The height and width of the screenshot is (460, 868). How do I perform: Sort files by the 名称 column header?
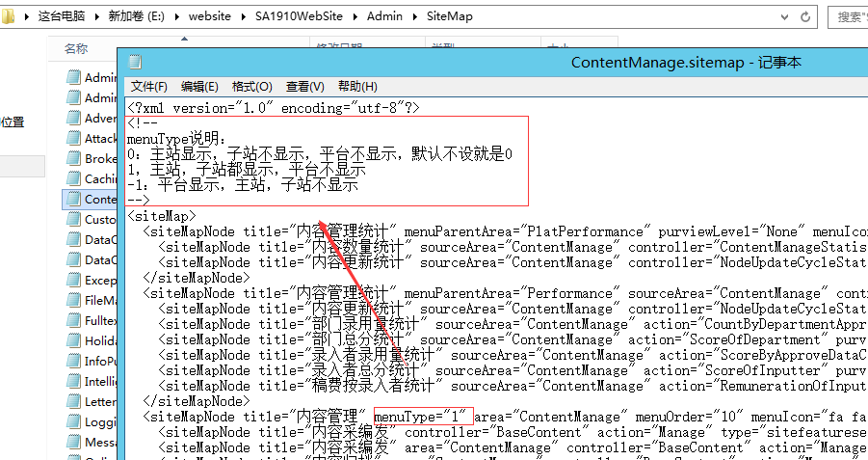pos(77,48)
